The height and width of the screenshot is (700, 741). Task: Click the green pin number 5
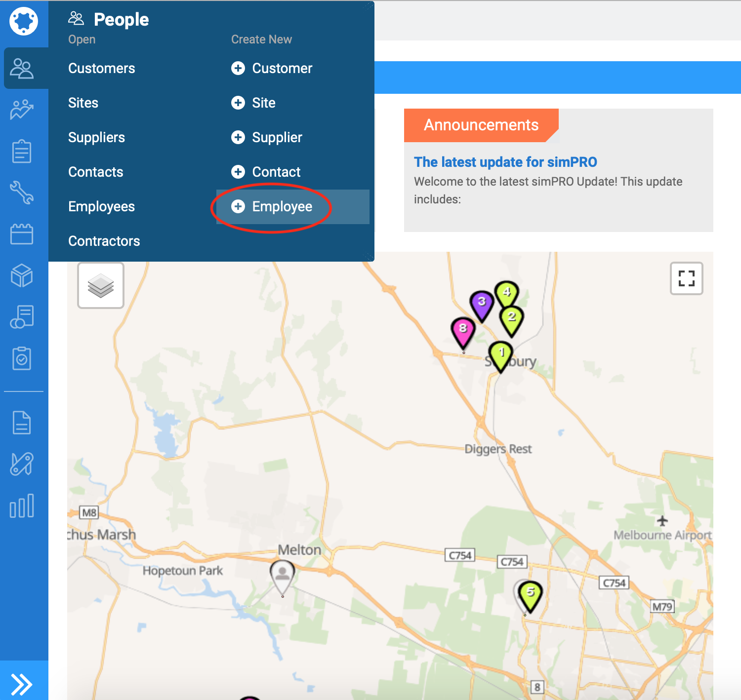pos(530,594)
